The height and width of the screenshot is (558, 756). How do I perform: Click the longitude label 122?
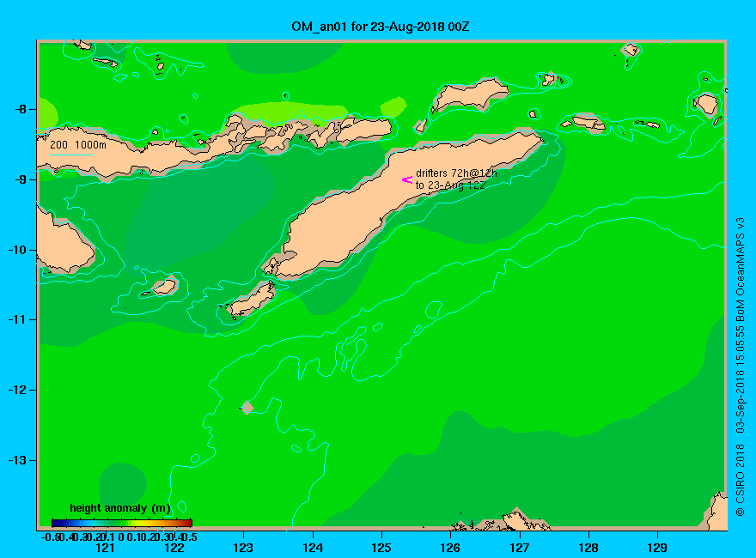(x=174, y=548)
